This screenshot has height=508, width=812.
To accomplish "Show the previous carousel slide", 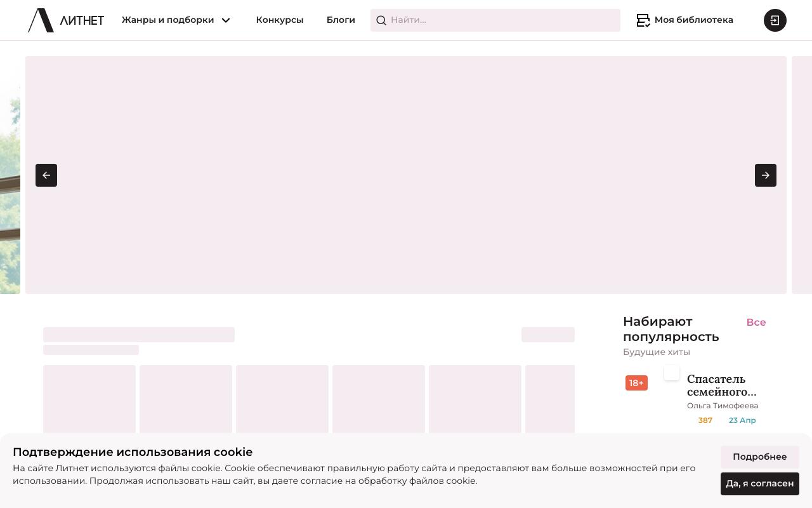I will [x=46, y=175].
